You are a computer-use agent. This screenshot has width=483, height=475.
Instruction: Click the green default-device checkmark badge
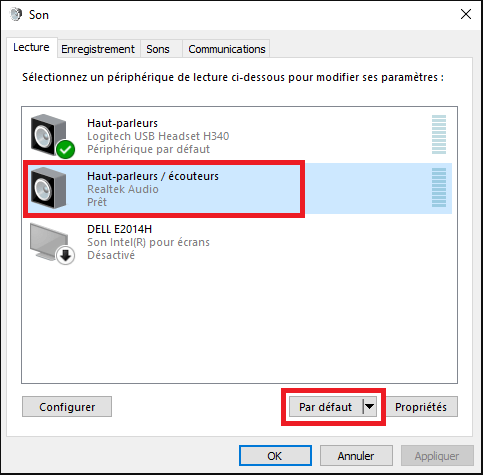point(66,150)
